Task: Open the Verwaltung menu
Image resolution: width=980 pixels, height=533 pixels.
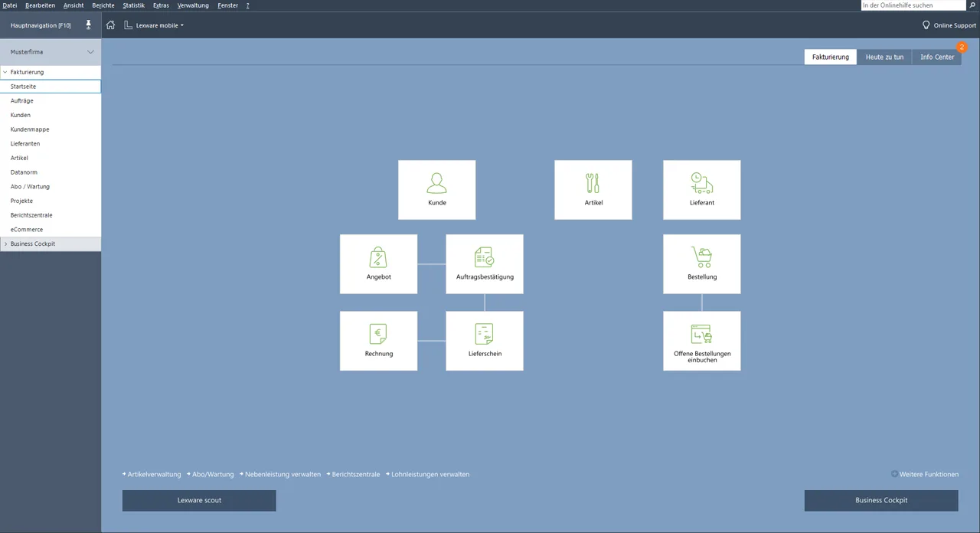Action: tap(193, 5)
